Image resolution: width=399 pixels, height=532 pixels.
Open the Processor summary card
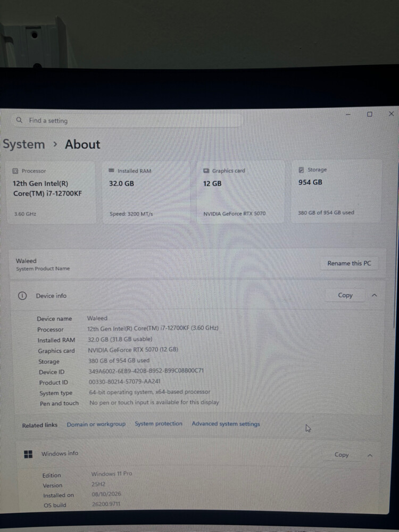51,192
